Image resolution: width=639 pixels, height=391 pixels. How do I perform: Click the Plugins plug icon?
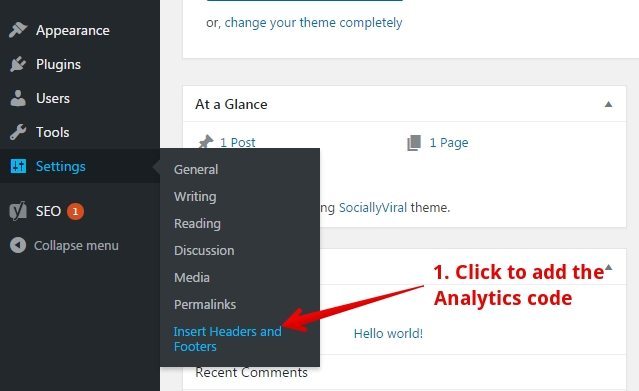coord(18,64)
